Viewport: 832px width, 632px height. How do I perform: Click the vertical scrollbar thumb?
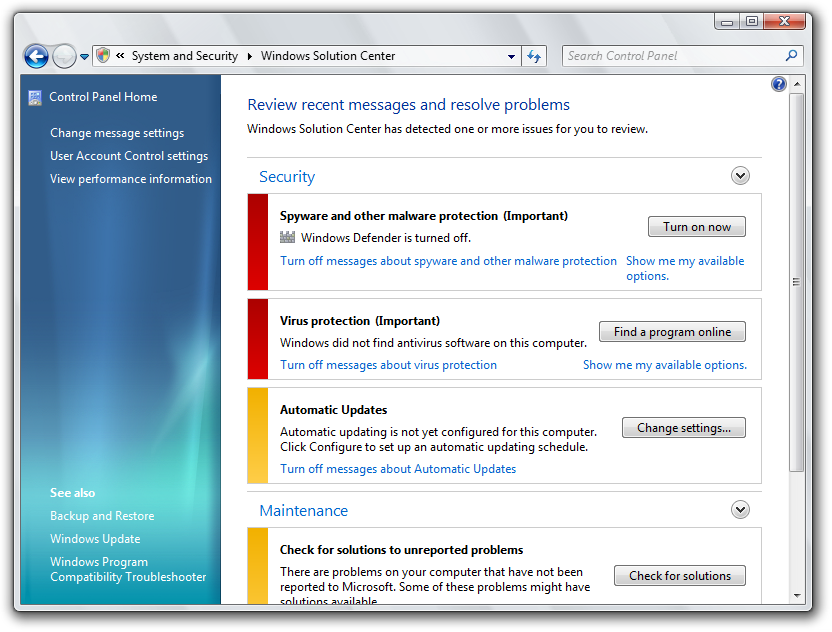click(x=796, y=282)
